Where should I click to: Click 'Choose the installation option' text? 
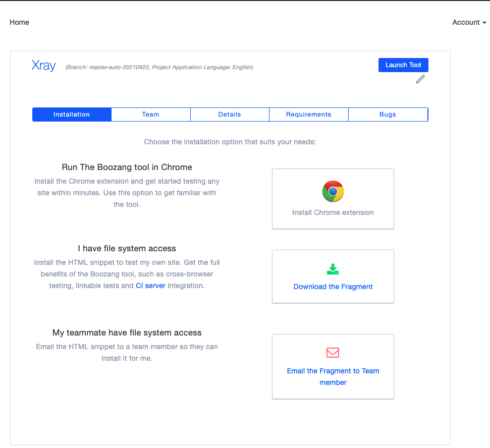coord(230,142)
